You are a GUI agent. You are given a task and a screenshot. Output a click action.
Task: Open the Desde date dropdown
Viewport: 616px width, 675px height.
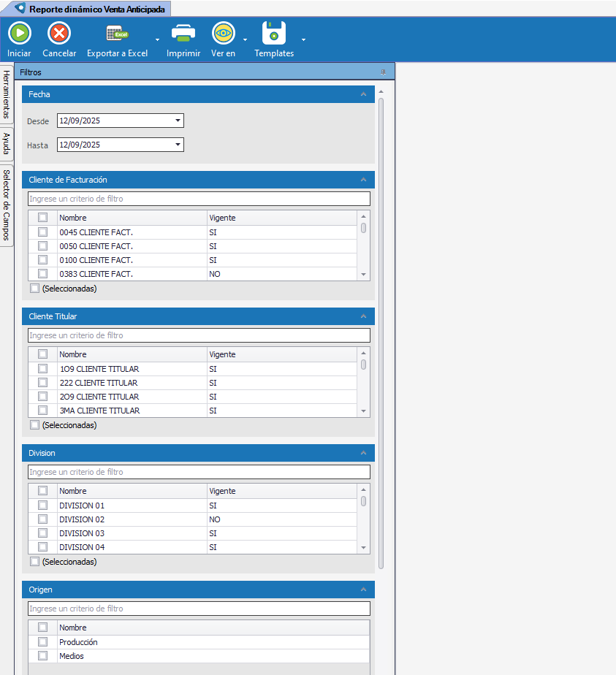click(x=178, y=121)
